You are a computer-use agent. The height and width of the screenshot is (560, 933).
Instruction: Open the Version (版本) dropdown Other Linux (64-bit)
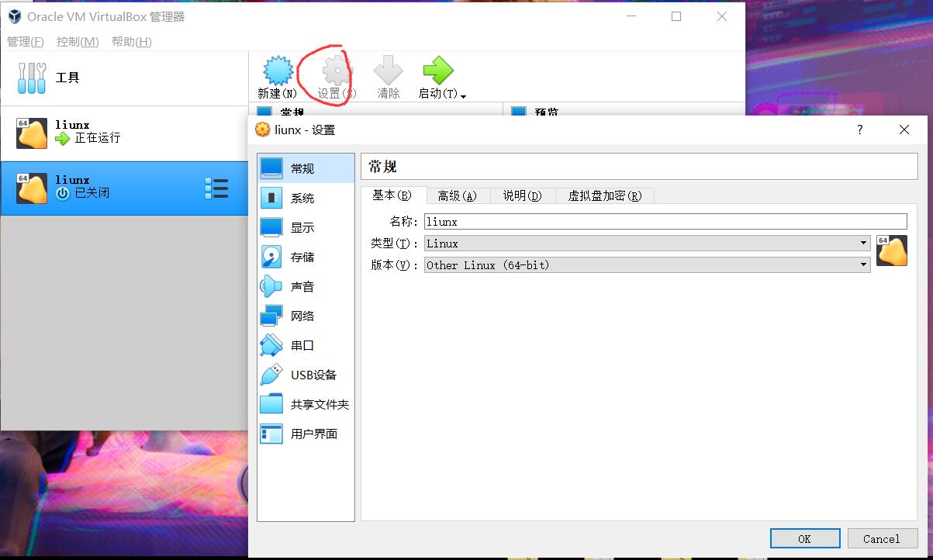tap(647, 265)
